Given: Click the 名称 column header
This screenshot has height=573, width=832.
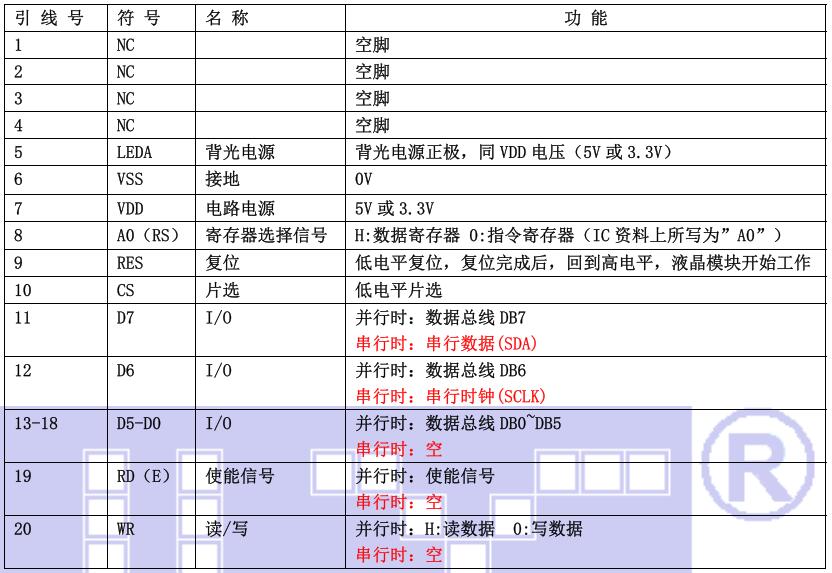Looking at the screenshot, I should tap(226, 19).
